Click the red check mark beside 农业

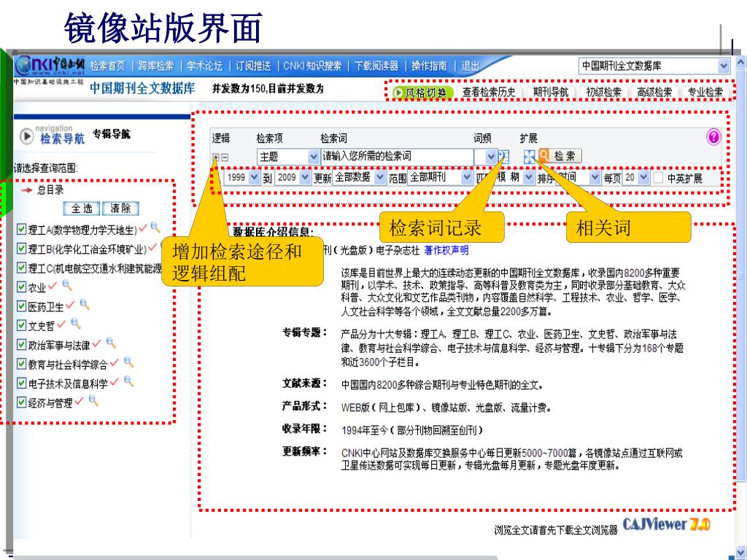point(53,286)
